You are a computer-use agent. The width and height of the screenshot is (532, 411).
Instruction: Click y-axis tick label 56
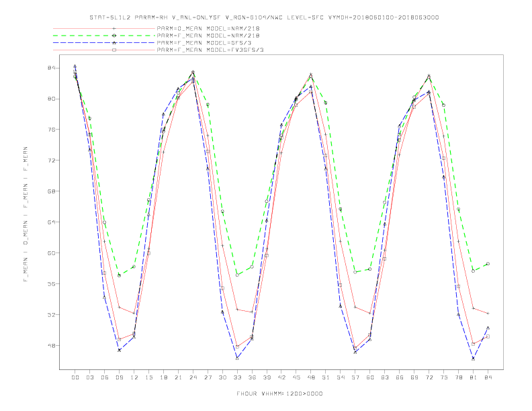51,284
